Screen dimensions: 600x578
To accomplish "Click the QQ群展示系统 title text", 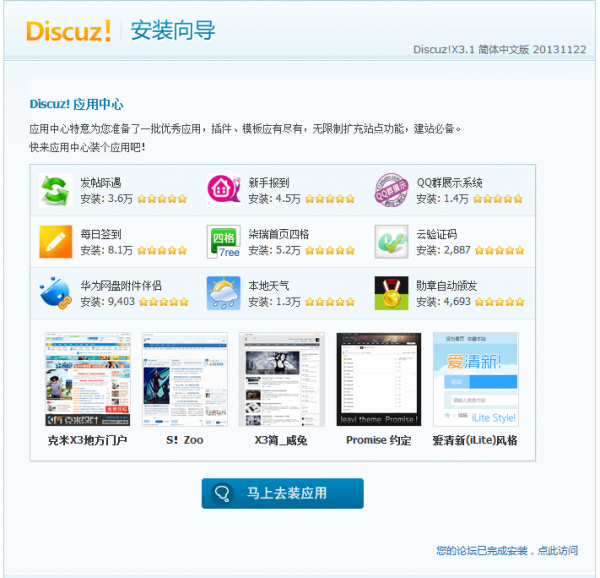I will [449, 183].
